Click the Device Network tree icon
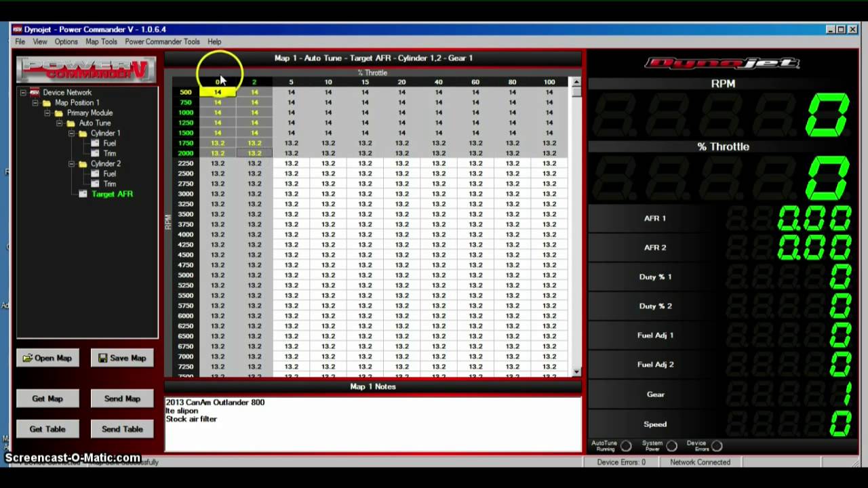The image size is (868, 488). tap(35, 92)
